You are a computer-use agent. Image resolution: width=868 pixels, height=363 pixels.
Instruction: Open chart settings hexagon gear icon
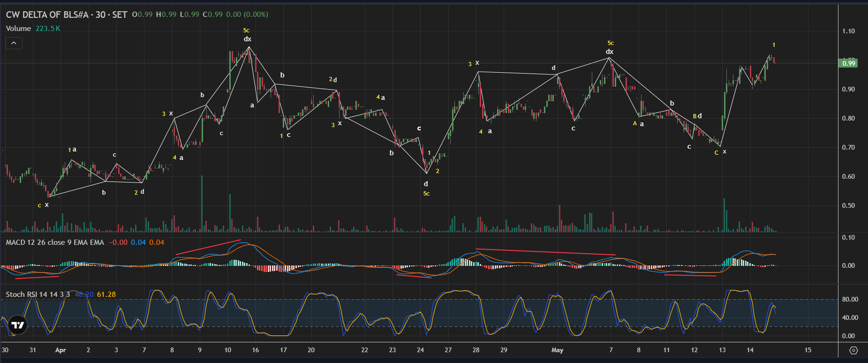coord(853,350)
